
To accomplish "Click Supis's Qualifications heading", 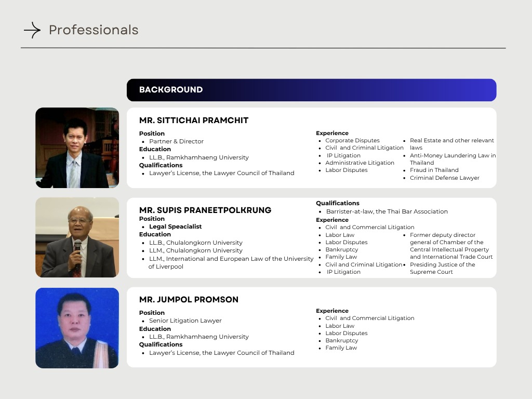I will coord(338,203).
